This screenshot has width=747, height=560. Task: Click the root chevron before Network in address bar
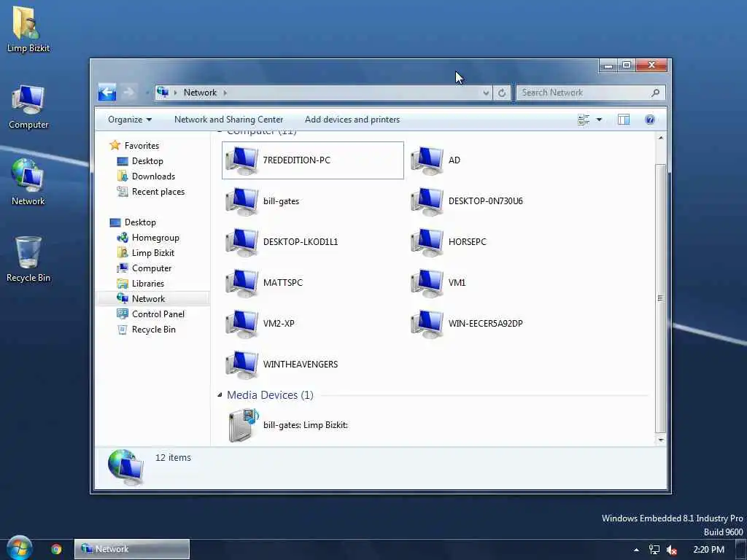tap(175, 93)
